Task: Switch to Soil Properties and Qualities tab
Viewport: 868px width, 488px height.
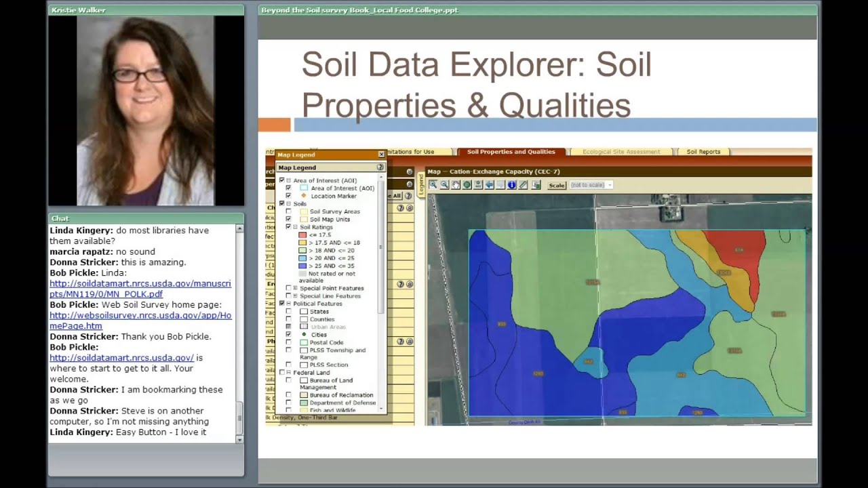Action: (x=511, y=152)
